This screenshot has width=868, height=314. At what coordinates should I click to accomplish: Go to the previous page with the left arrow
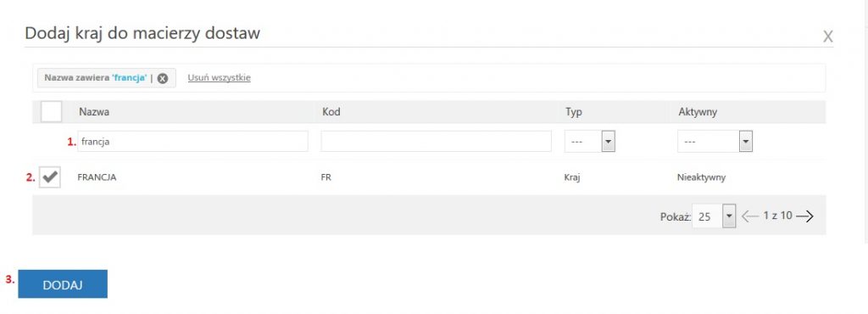point(749,216)
